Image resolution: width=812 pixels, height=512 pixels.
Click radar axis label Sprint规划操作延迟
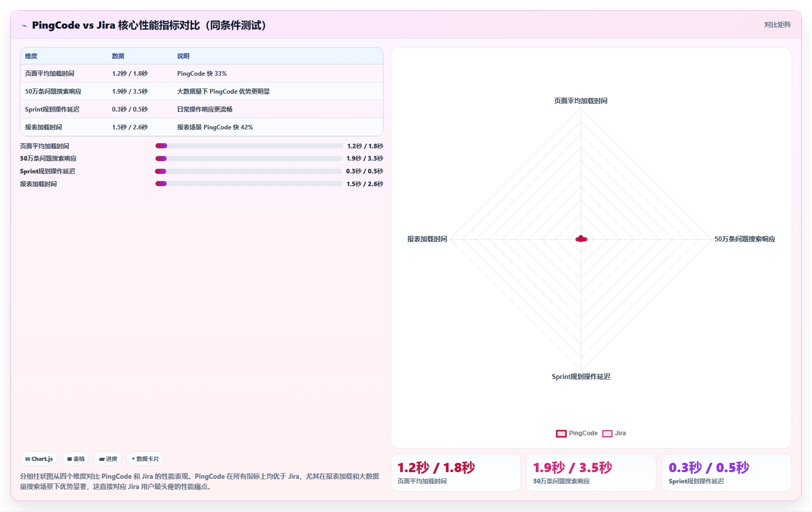point(581,376)
